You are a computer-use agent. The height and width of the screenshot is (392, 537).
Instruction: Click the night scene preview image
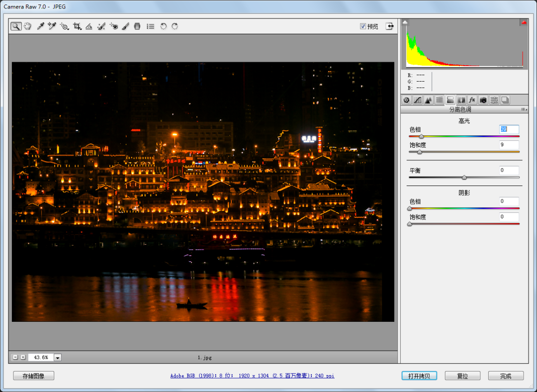click(x=203, y=192)
